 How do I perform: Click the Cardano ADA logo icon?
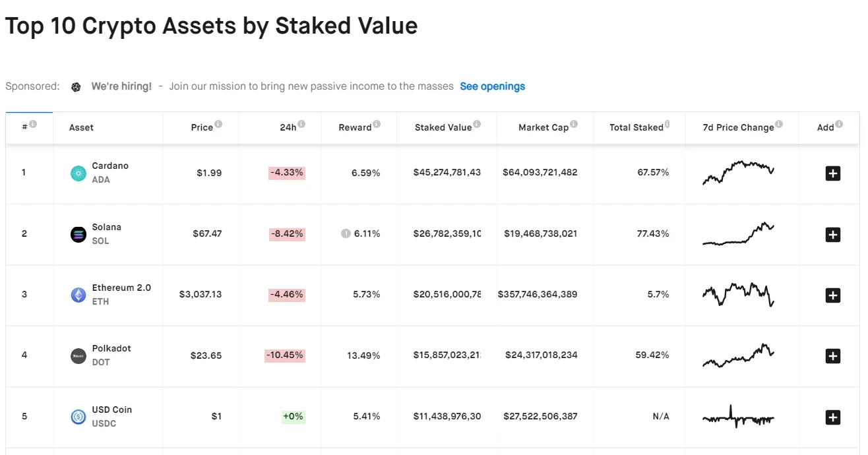point(78,173)
